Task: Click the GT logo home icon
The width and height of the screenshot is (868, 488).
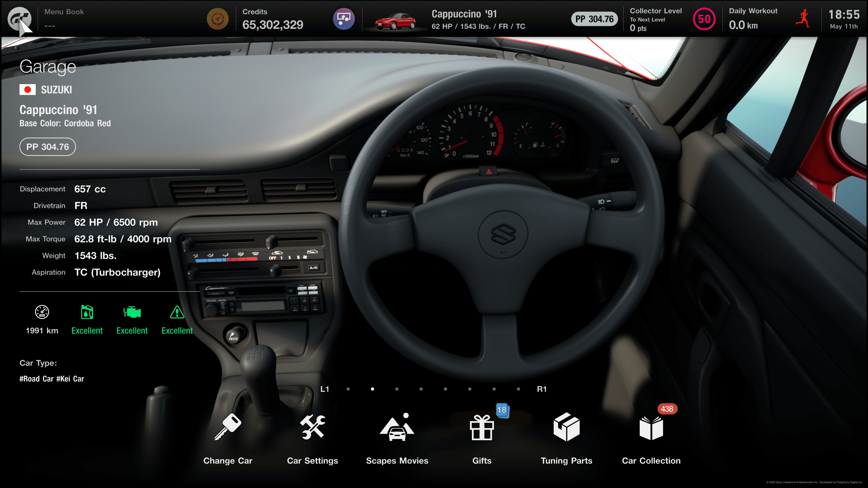Action: (x=19, y=19)
